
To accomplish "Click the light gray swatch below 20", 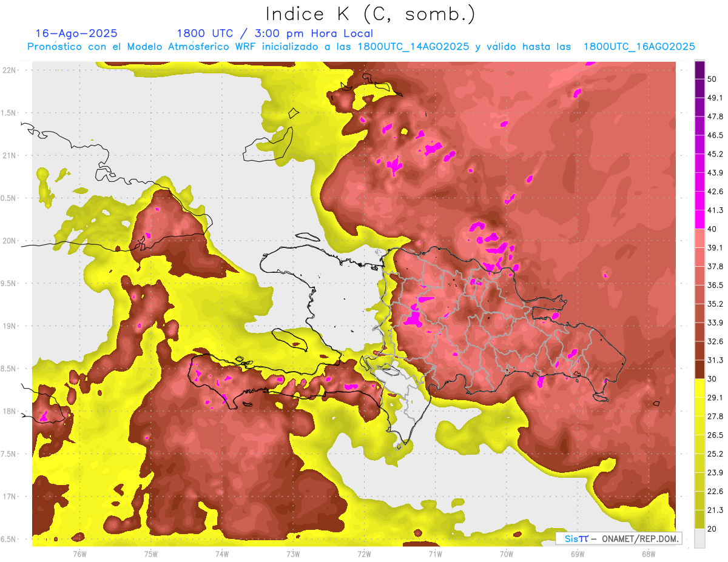I will pos(699,538).
